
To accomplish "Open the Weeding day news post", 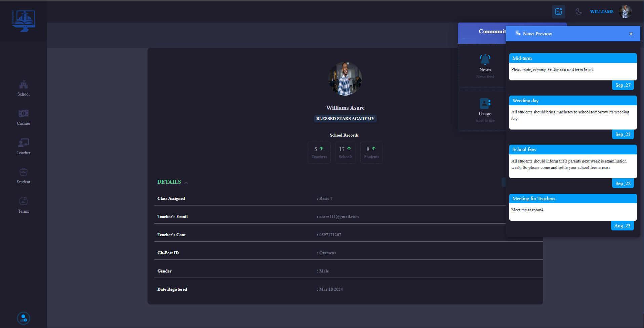I will [573, 112].
